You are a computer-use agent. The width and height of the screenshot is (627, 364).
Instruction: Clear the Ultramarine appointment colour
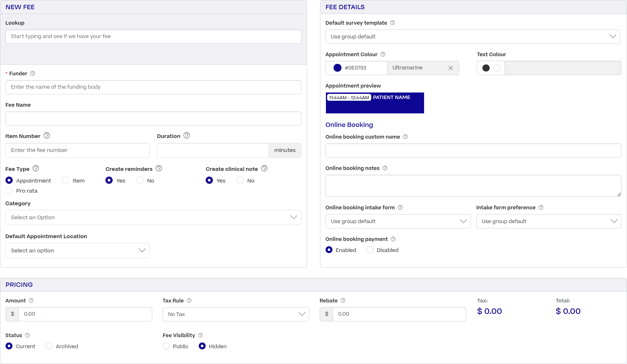450,68
